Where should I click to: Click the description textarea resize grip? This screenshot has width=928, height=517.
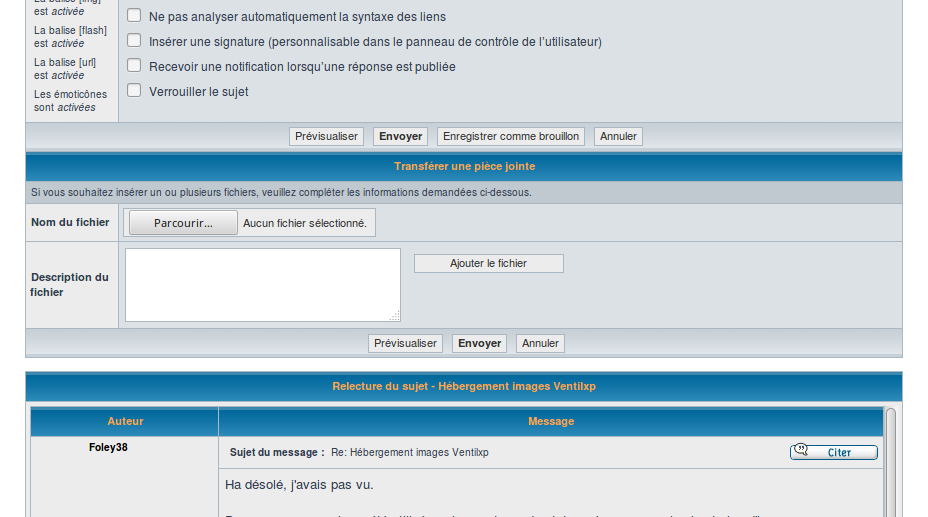point(394,315)
